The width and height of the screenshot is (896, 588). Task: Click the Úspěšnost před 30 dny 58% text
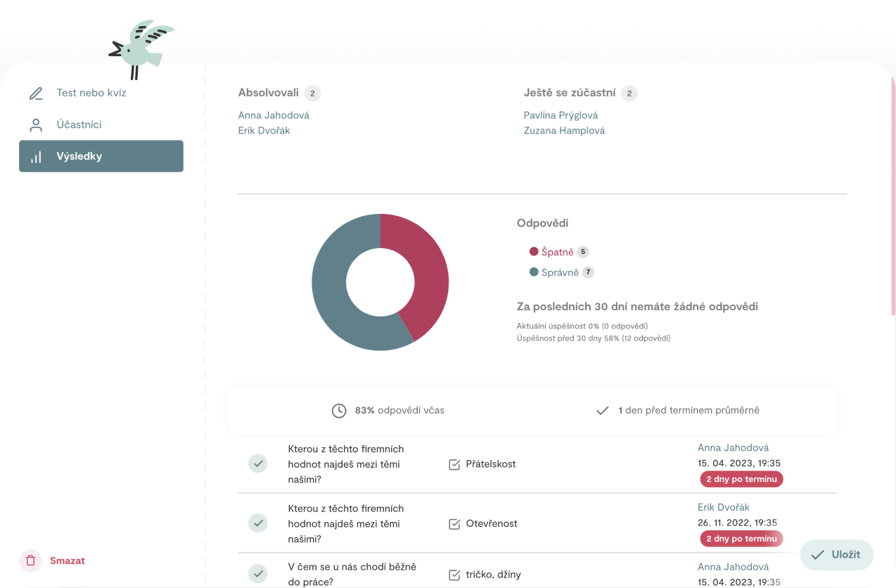pyautogui.click(x=594, y=338)
